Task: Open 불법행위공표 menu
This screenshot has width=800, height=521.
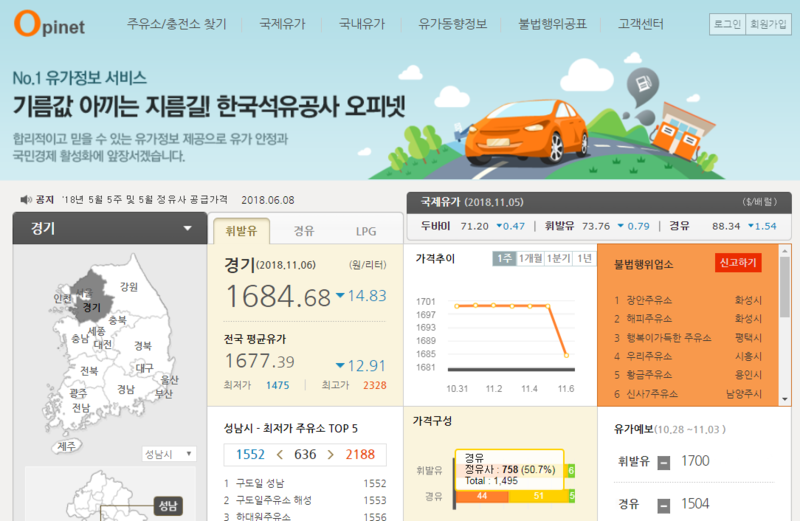Action: pos(553,24)
